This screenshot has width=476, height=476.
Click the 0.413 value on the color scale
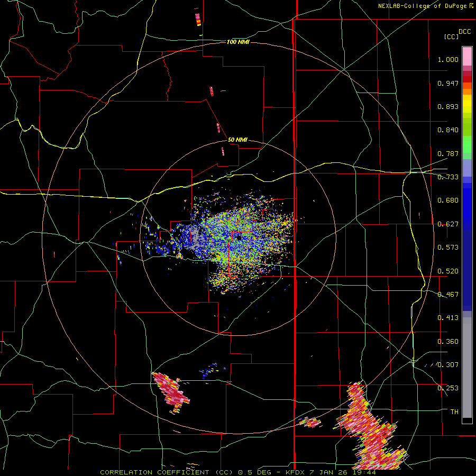click(x=448, y=318)
